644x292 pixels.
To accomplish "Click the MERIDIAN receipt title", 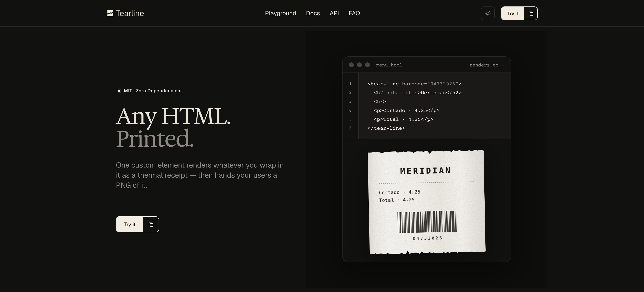I will tap(425, 171).
